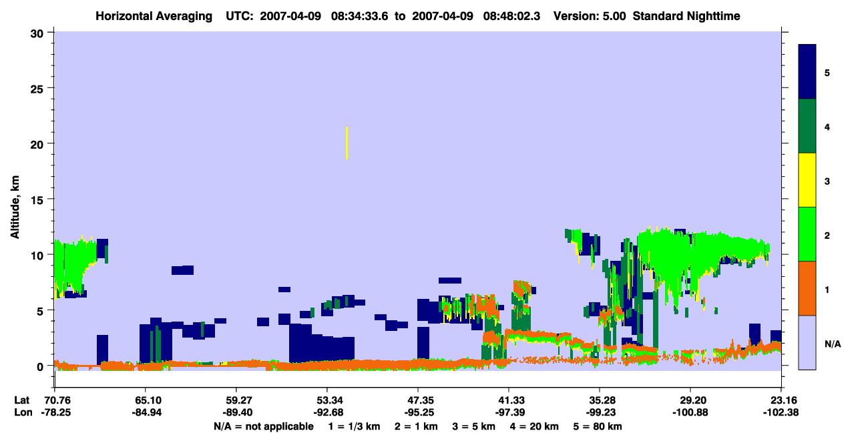The height and width of the screenshot is (445, 868).
Task: Click the longitude value -78.25
Action: (x=55, y=412)
